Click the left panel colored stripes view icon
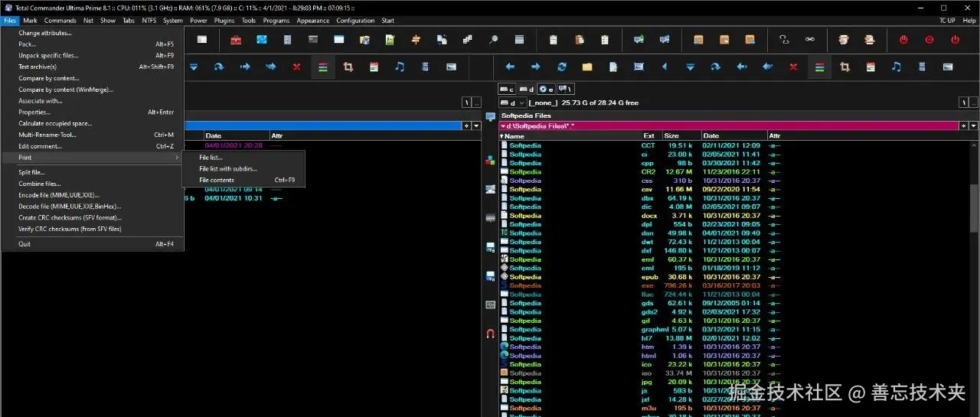 pos(322,67)
